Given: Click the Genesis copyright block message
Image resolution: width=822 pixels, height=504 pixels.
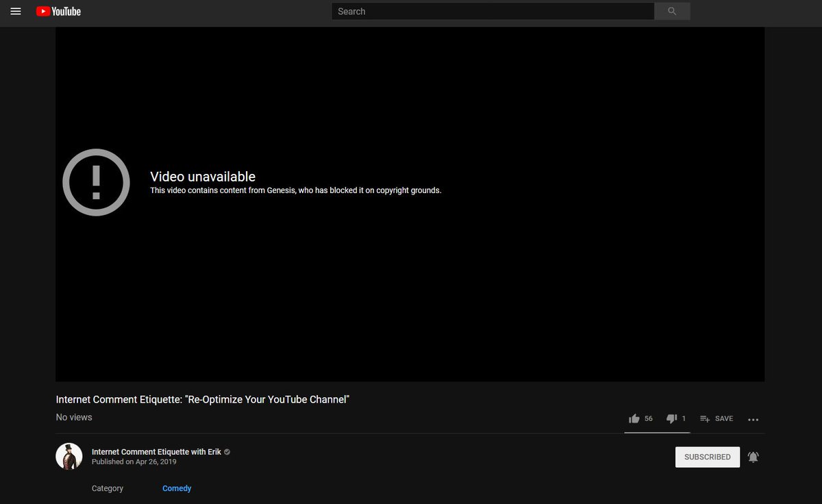Looking at the screenshot, I should click(296, 190).
